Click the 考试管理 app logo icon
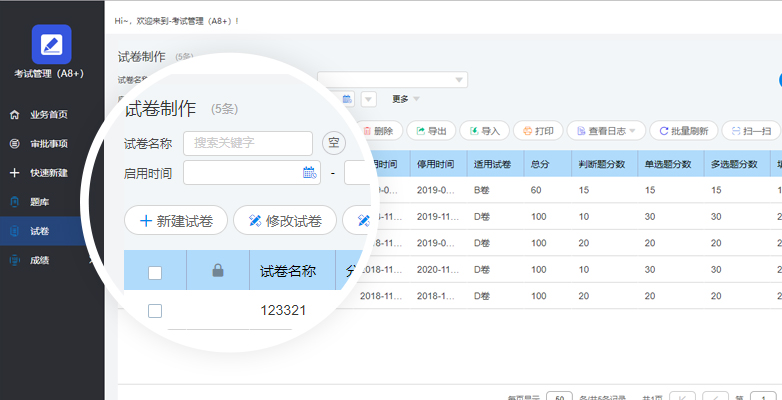Viewport: 782px width, 400px height. (51, 44)
